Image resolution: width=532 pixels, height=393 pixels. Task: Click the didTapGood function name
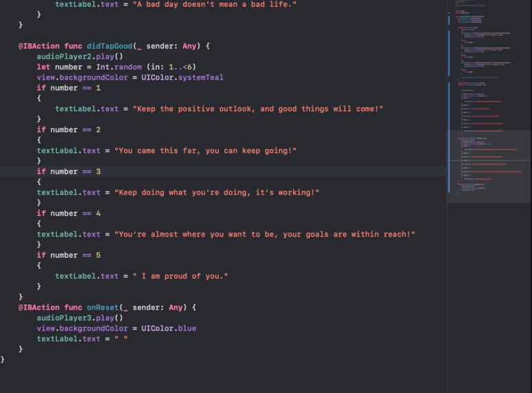[x=110, y=46]
